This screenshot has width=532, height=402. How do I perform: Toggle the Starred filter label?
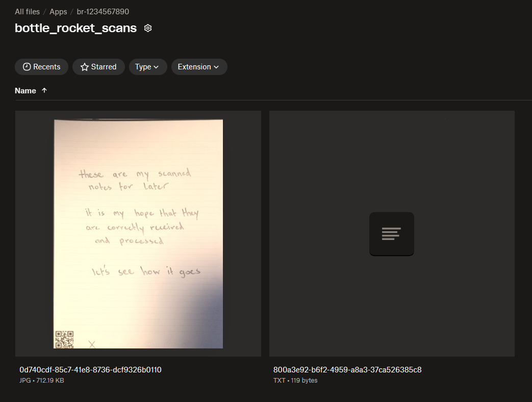coord(104,67)
